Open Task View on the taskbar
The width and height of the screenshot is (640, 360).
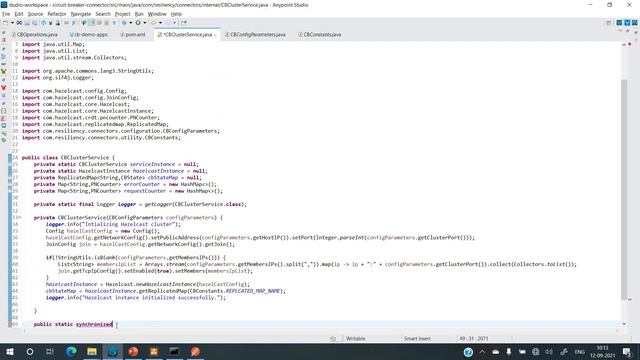[50, 351]
